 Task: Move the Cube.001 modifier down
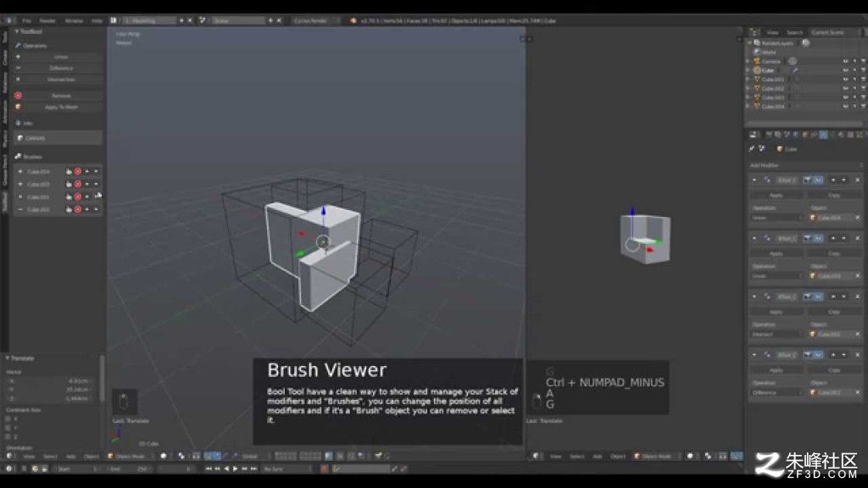(843, 297)
